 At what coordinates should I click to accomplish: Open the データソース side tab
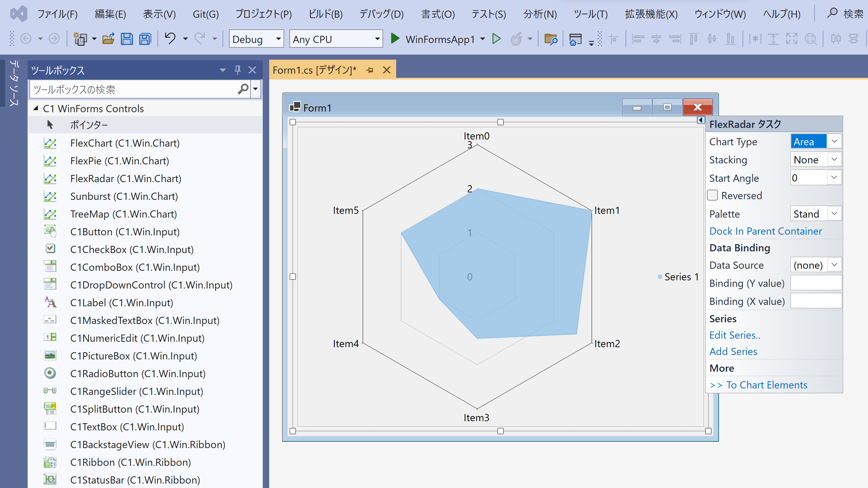click(14, 83)
